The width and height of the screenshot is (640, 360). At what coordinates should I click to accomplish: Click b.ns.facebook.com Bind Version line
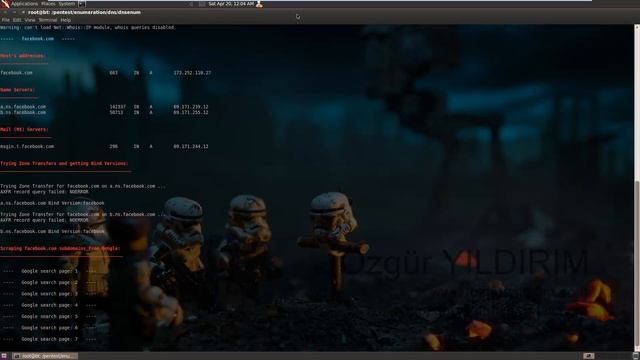pyautogui.click(x=52, y=231)
